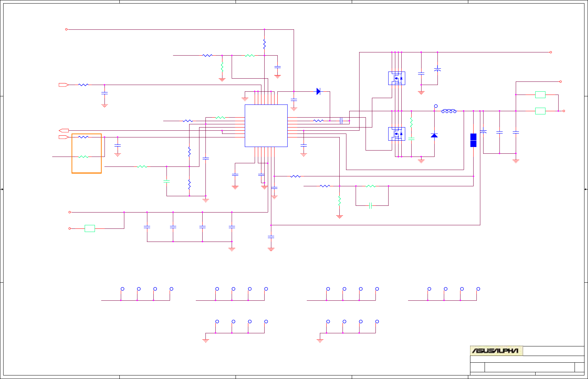588x379 pixels.
Task: Select the red terminal at top-right rail end
Action: click(550, 52)
